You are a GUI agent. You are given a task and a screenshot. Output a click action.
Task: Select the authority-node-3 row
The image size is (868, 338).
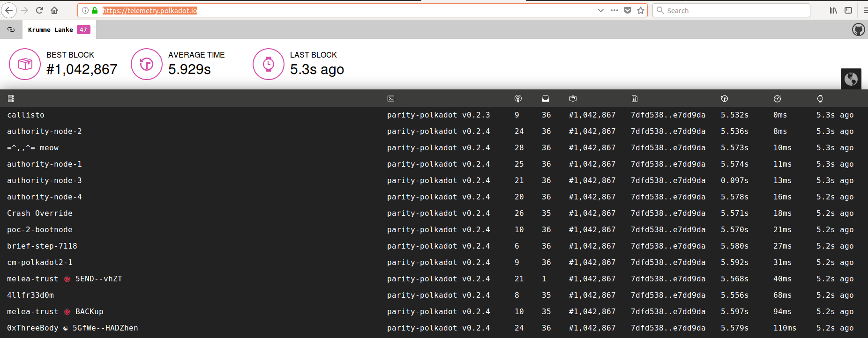pyautogui.click(x=434, y=180)
